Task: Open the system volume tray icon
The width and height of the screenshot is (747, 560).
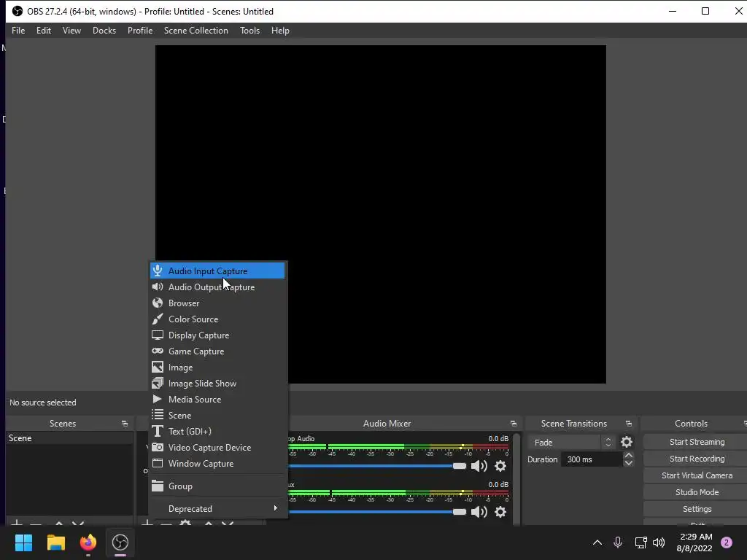Action: point(659,542)
